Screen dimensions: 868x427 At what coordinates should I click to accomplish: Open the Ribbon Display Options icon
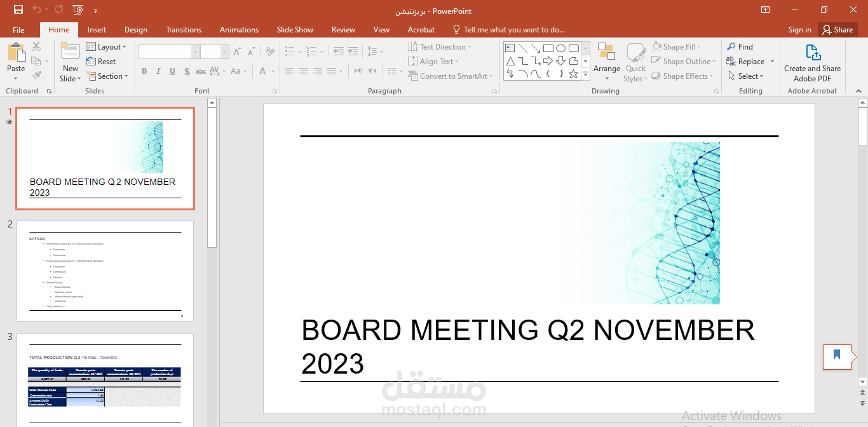(x=766, y=10)
